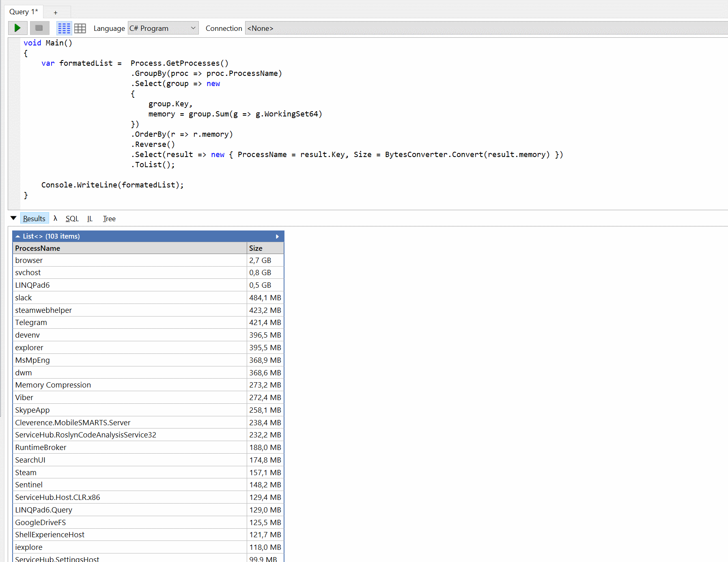Open the Connection dropdown
The height and width of the screenshot is (562, 728).
(x=284, y=28)
